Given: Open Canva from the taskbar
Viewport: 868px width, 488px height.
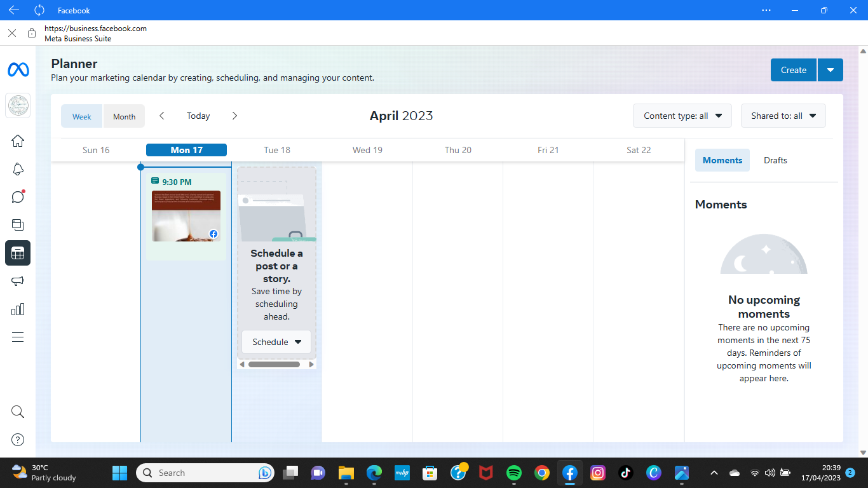Looking at the screenshot, I should coord(654,473).
